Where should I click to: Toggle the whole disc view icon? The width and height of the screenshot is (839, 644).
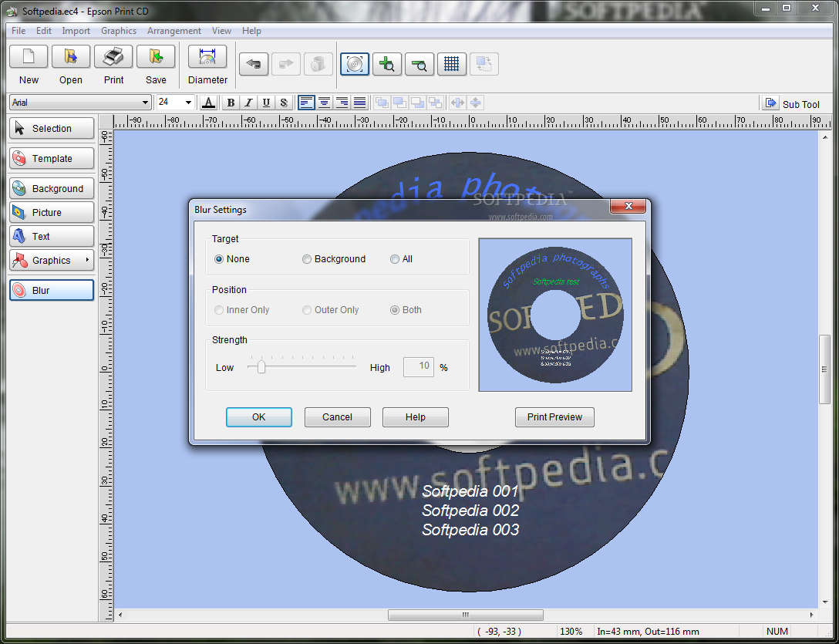[x=354, y=64]
